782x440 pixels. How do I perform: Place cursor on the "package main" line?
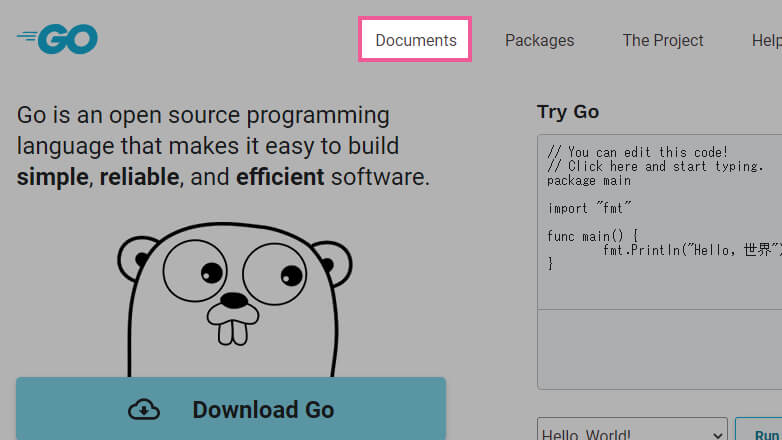[589, 180]
